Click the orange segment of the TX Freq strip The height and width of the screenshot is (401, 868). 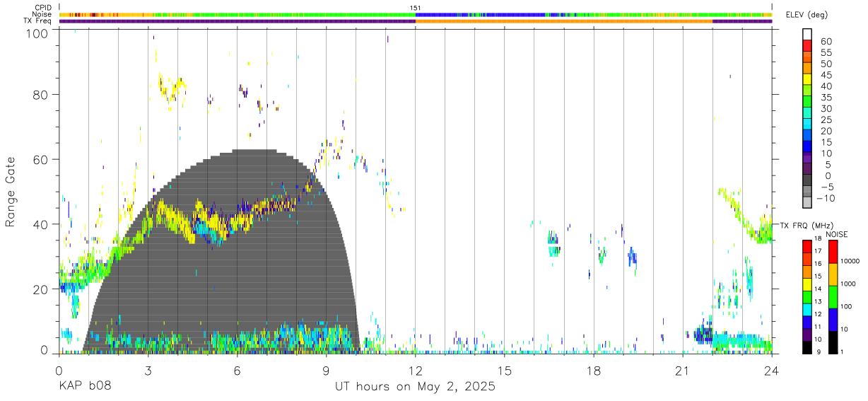click(564, 21)
